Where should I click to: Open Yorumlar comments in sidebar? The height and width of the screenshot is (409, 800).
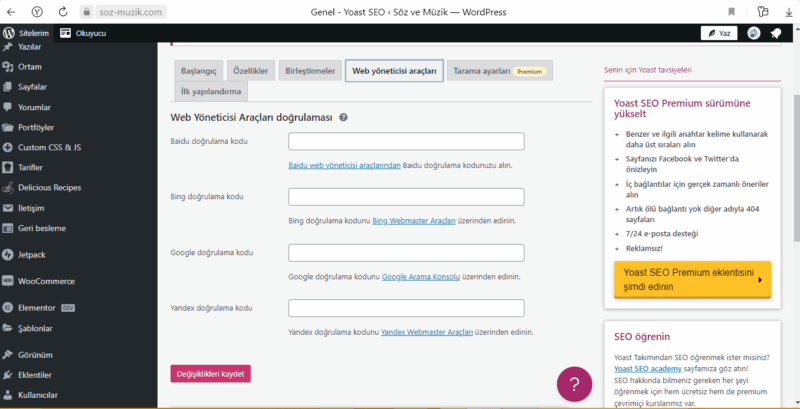click(37, 107)
